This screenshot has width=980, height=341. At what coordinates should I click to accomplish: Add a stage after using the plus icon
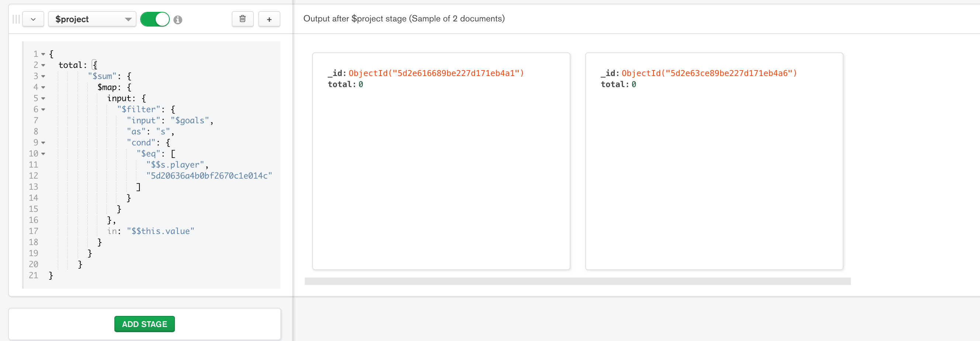269,19
